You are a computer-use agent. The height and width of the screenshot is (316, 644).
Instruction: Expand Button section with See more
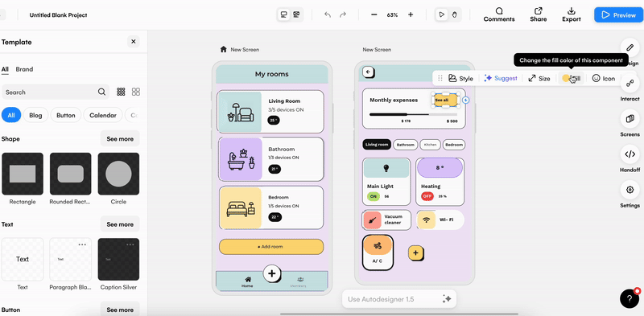coord(120,310)
